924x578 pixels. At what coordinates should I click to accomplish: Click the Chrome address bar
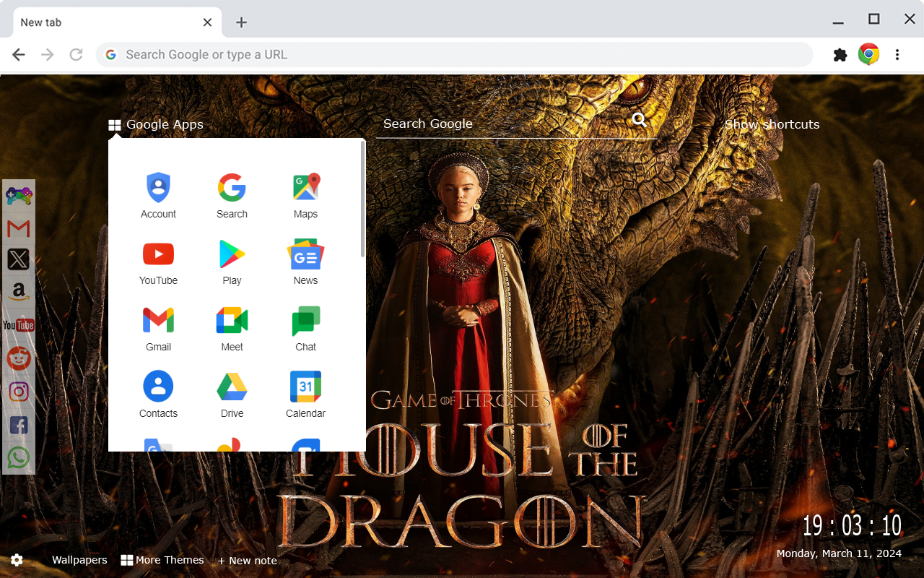coord(455,55)
